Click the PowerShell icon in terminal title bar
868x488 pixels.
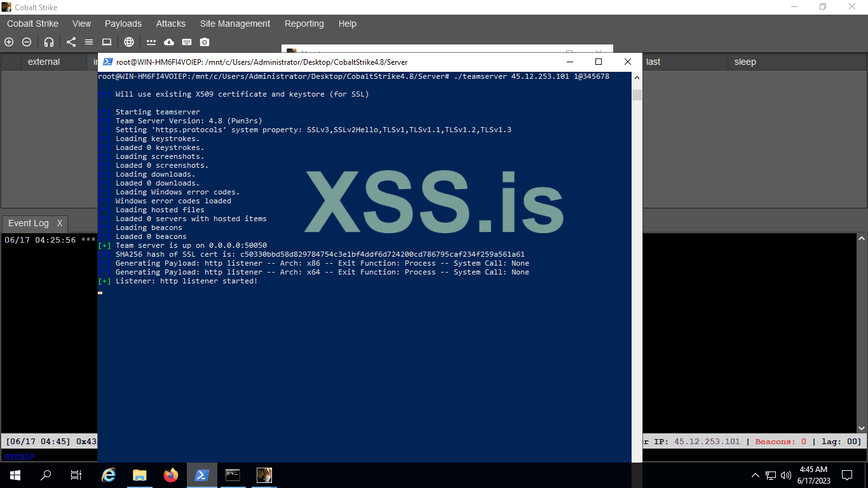click(108, 62)
